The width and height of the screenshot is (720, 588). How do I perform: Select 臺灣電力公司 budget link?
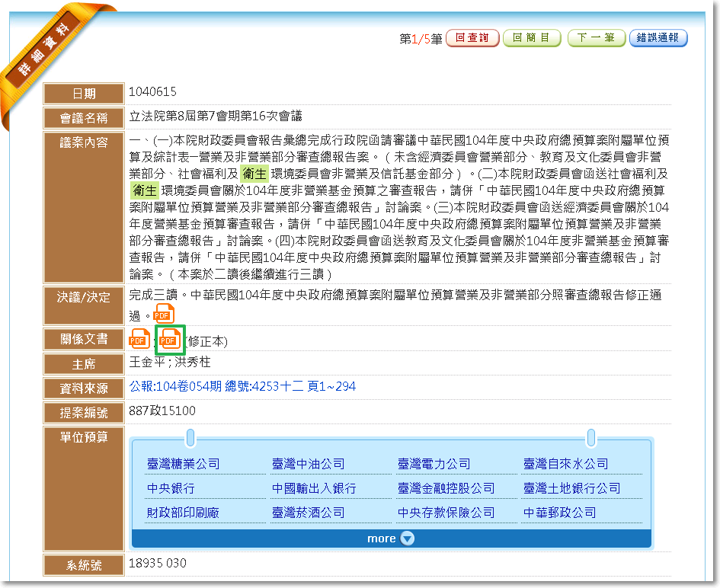[434, 464]
